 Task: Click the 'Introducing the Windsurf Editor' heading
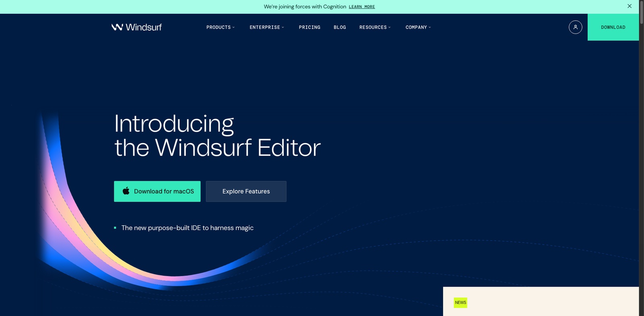click(x=217, y=135)
